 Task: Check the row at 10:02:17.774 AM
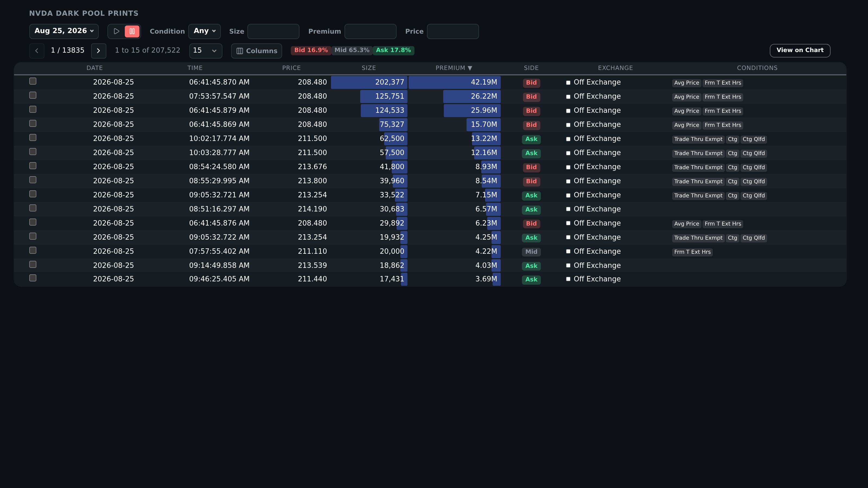pos(33,138)
